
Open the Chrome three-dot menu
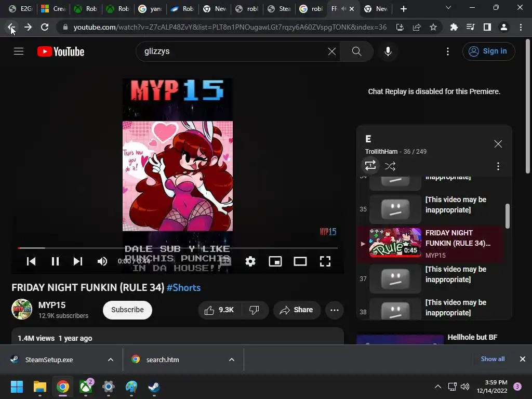521,27
